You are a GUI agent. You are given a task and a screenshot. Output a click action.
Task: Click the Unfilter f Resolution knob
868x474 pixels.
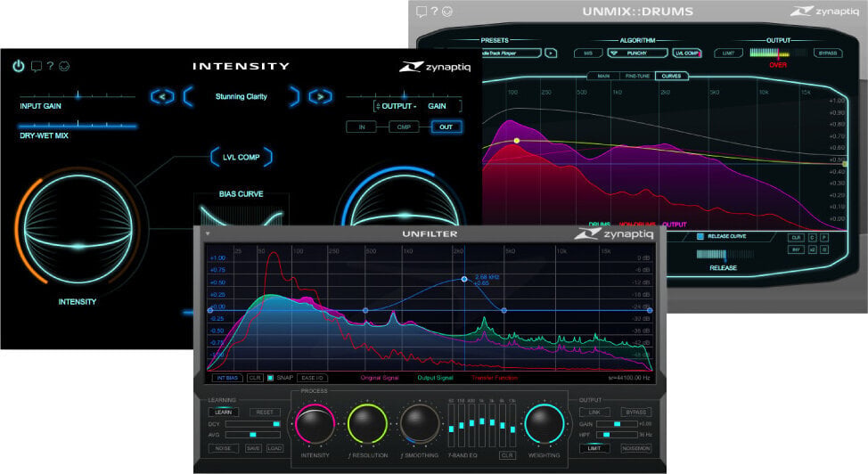tap(367, 425)
